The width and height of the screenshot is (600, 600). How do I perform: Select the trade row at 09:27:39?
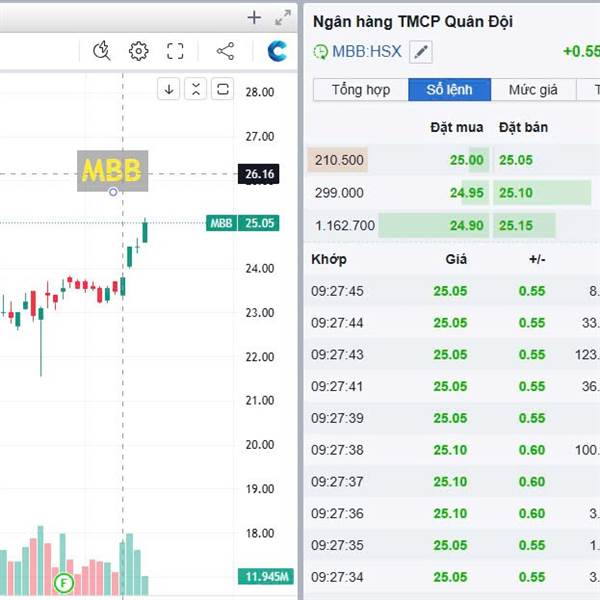tap(452, 418)
